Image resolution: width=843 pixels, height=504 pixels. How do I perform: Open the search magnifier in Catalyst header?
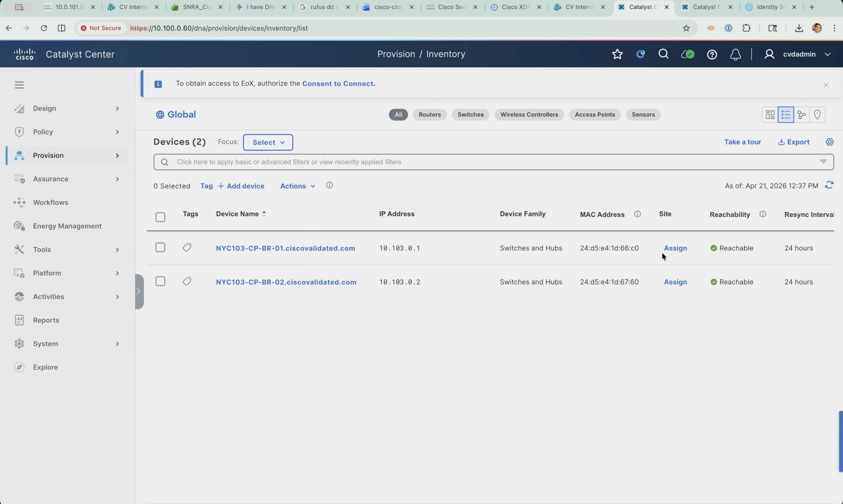pos(663,54)
